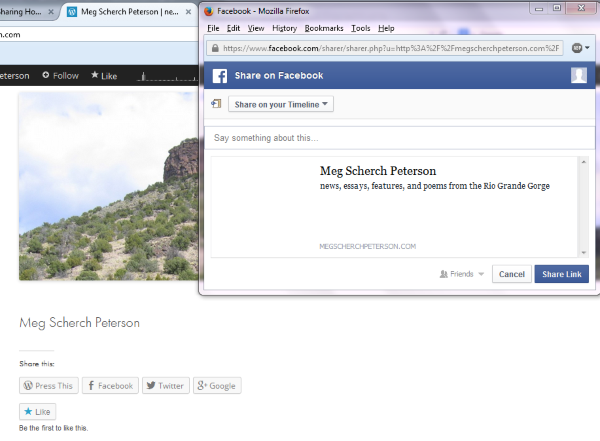Viewport: 600px width, 441px height.
Task: Open the Tools menu in Firefox
Action: (x=360, y=29)
